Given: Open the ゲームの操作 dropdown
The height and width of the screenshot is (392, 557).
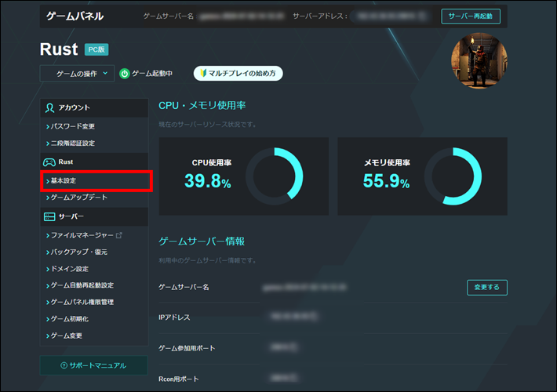Looking at the screenshot, I should click(77, 74).
